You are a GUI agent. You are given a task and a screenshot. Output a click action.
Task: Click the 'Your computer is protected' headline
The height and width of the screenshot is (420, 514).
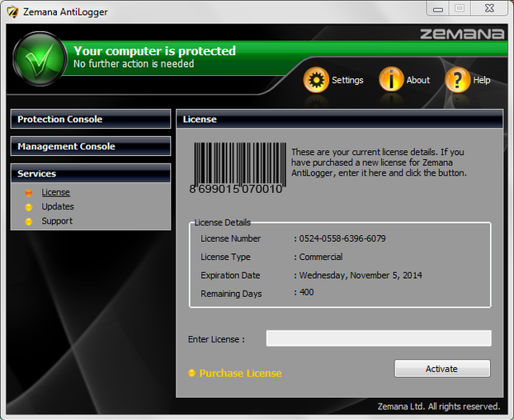[155, 51]
